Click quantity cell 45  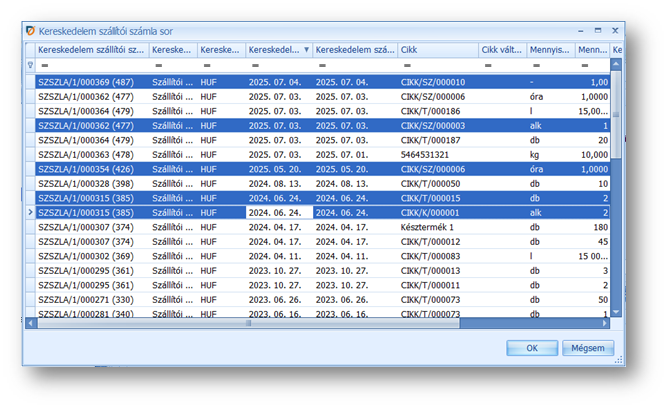tap(592, 242)
